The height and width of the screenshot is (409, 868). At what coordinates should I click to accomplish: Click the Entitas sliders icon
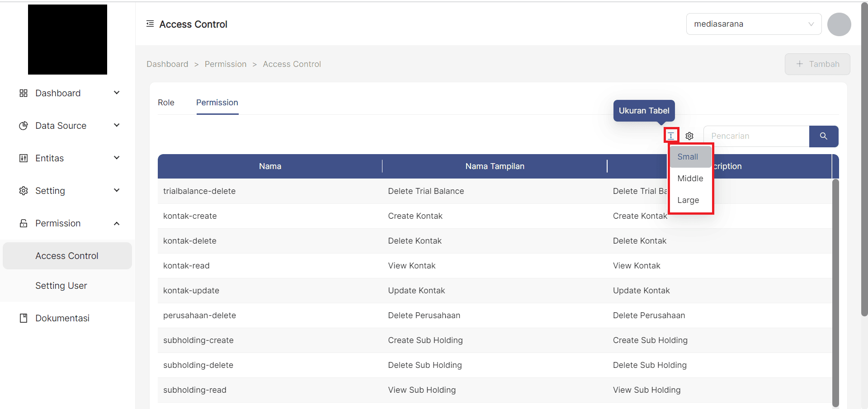[24, 158]
